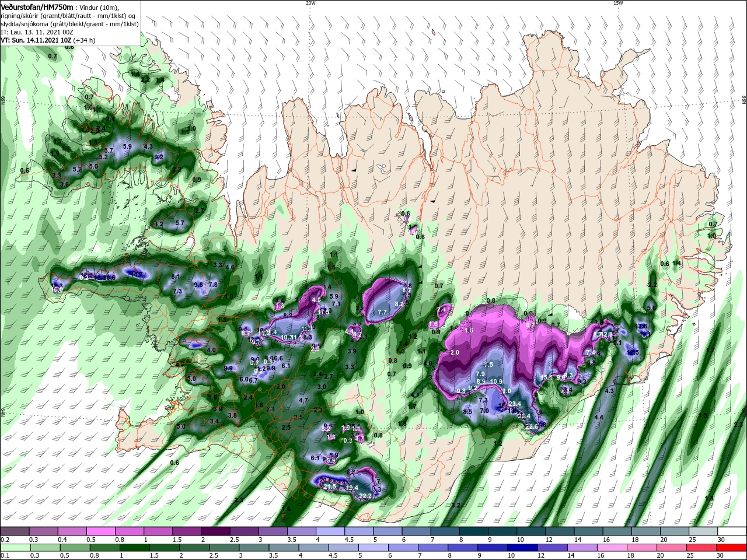This screenshot has height=560, width=747.
Task: Click the 22.6 precipitation value
Action: (x=531, y=427)
